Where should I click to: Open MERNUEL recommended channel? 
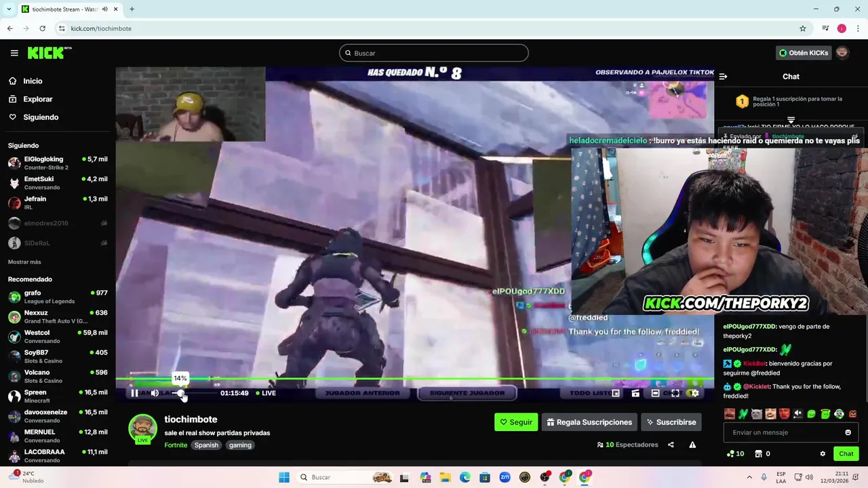click(x=58, y=436)
